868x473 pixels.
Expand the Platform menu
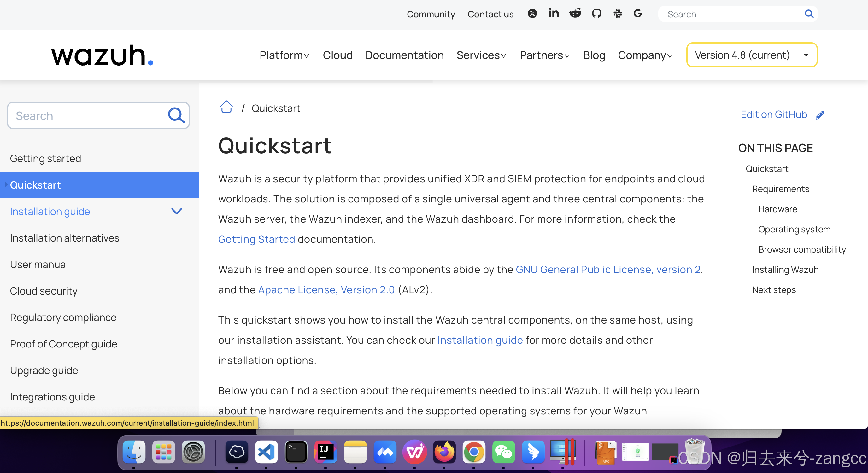284,55
